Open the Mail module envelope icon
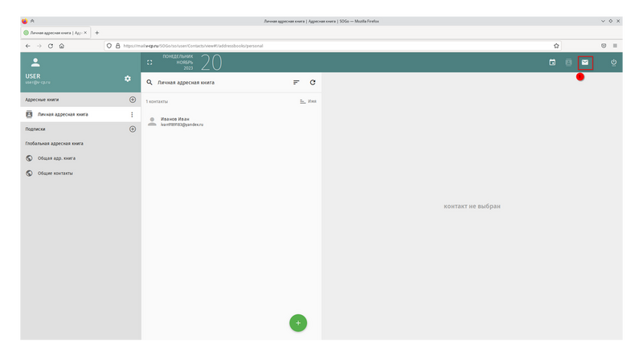 click(585, 62)
